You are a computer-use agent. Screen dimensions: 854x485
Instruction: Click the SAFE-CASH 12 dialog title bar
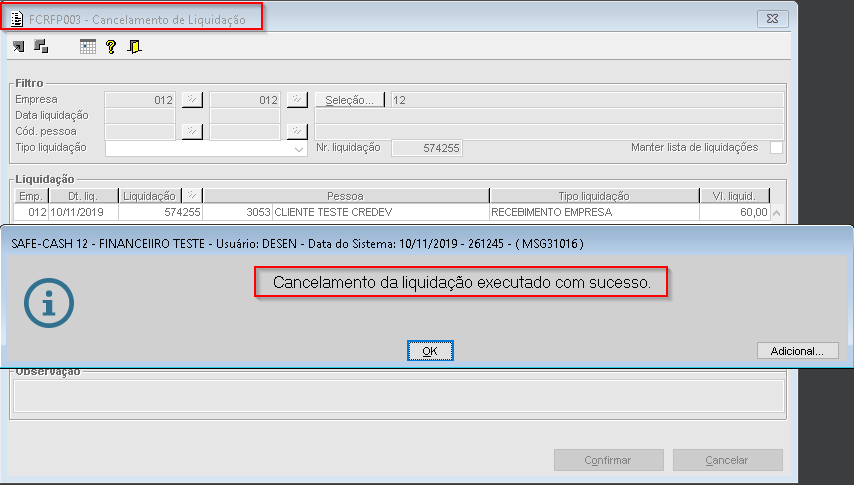pyautogui.click(x=427, y=243)
